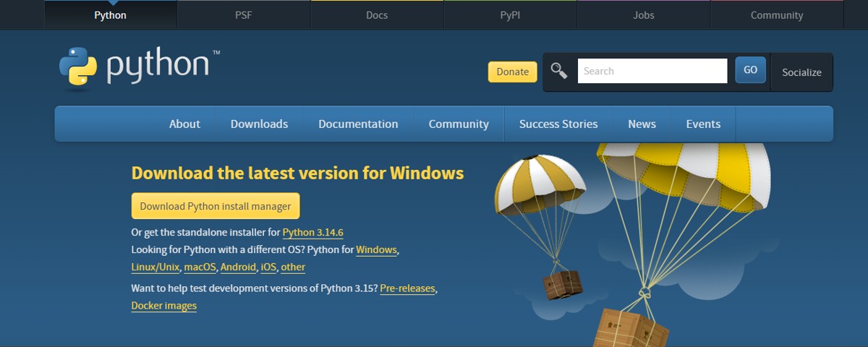The width and height of the screenshot is (868, 347).
Task: Open the PSF top tab
Action: click(x=244, y=15)
